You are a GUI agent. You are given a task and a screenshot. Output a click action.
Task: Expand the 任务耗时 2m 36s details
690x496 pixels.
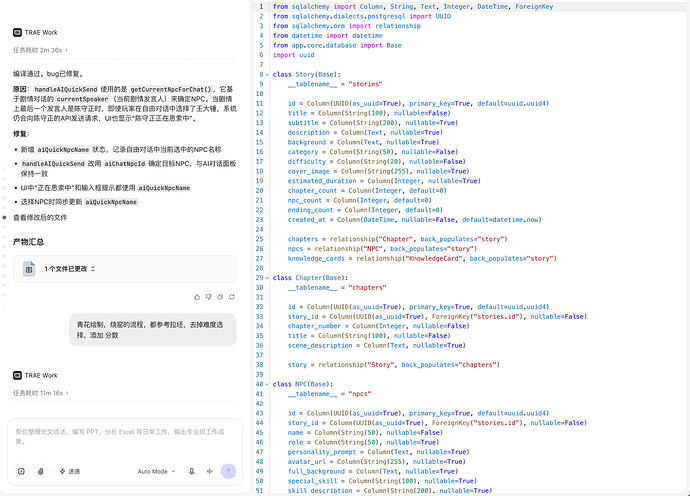[x=40, y=50]
